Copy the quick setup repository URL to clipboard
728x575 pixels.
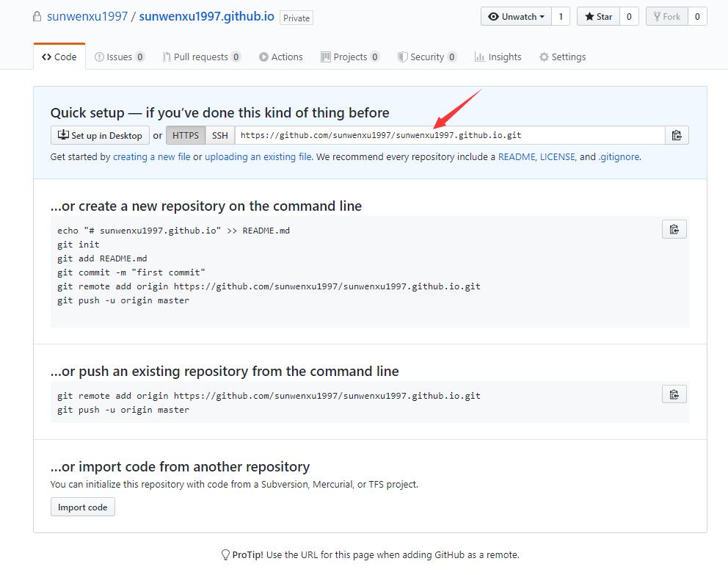point(677,135)
